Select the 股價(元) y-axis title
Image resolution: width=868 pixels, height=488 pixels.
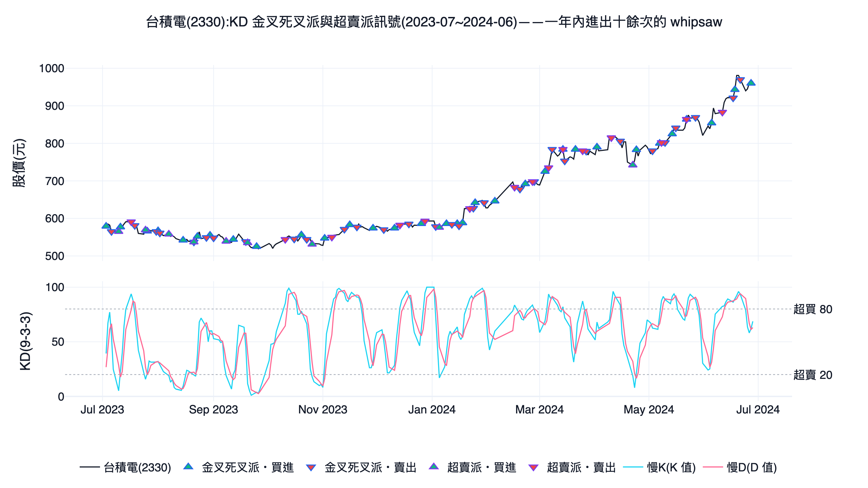click(19, 163)
